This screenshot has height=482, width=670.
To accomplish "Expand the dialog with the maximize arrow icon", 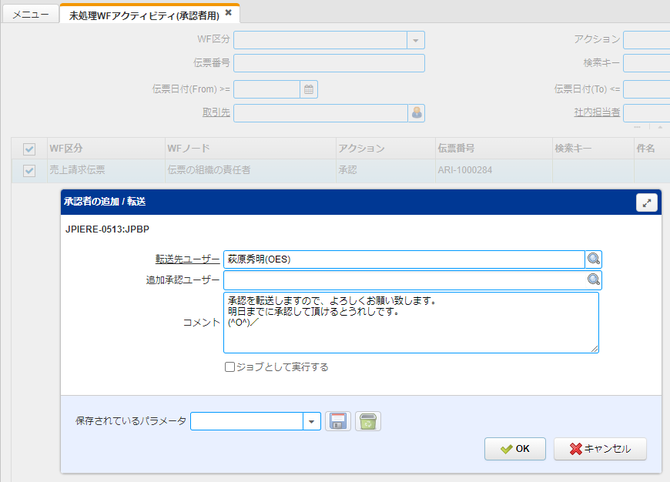I will (x=646, y=203).
